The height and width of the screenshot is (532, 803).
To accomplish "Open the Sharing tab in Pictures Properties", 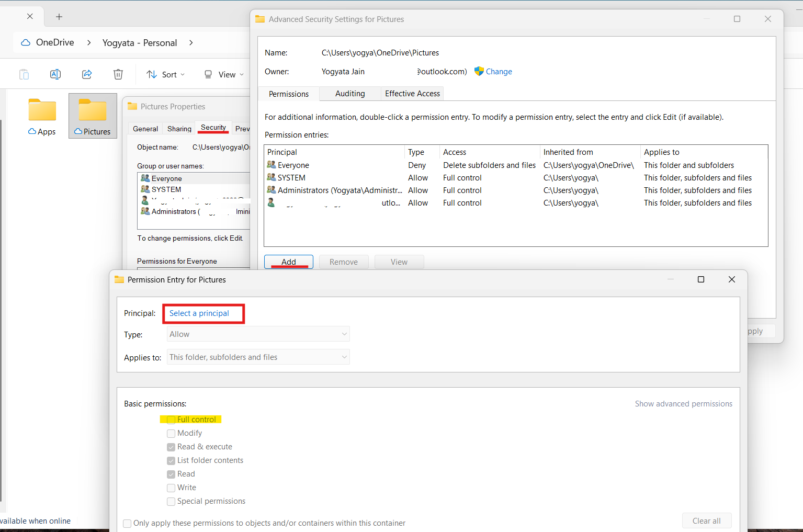I will [178, 128].
